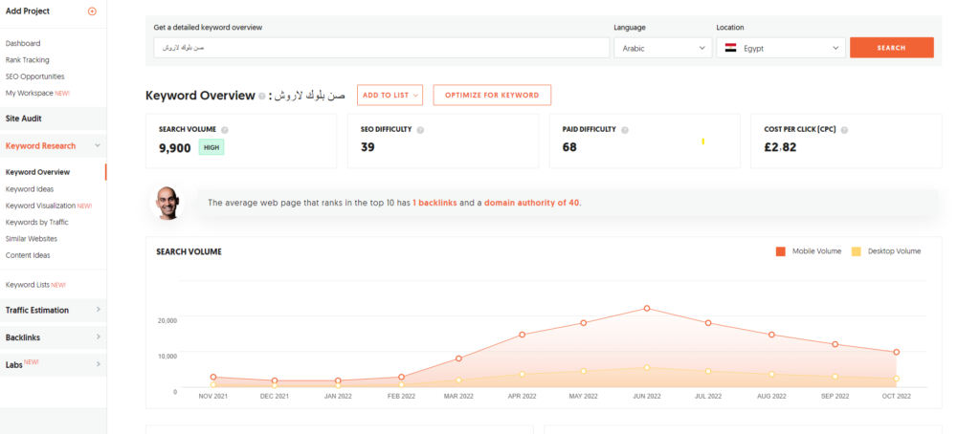980x434 pixels.
Task: Click the info icon next to SEO Difficulty
Action: pos(420,130)
